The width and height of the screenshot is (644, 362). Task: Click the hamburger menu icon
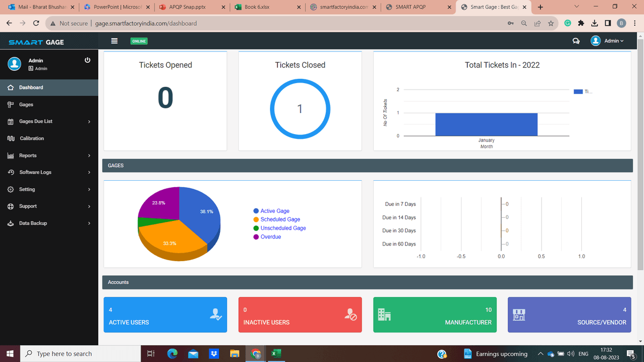pos(114,40)
